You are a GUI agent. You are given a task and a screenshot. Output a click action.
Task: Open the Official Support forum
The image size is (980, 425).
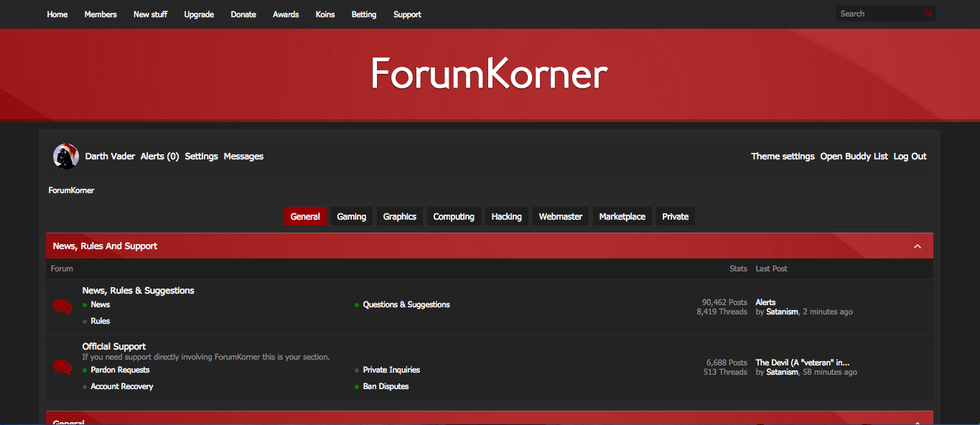(114, 347)
